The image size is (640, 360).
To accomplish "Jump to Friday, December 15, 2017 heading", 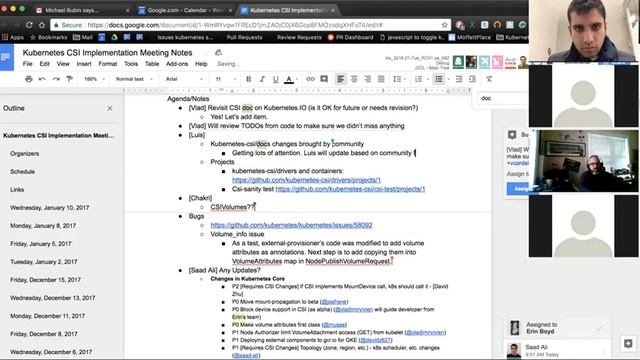I will tap(45, 280).
